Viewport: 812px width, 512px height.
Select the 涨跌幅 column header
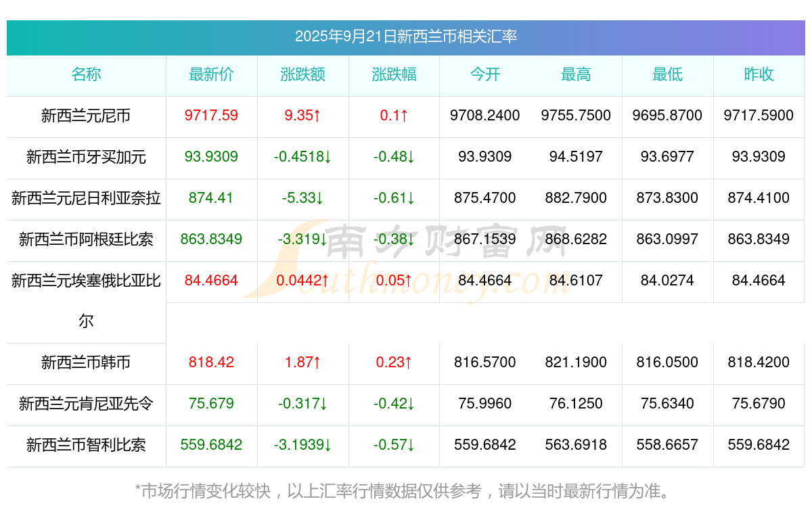pyautogui.click(x=394, y=74)
